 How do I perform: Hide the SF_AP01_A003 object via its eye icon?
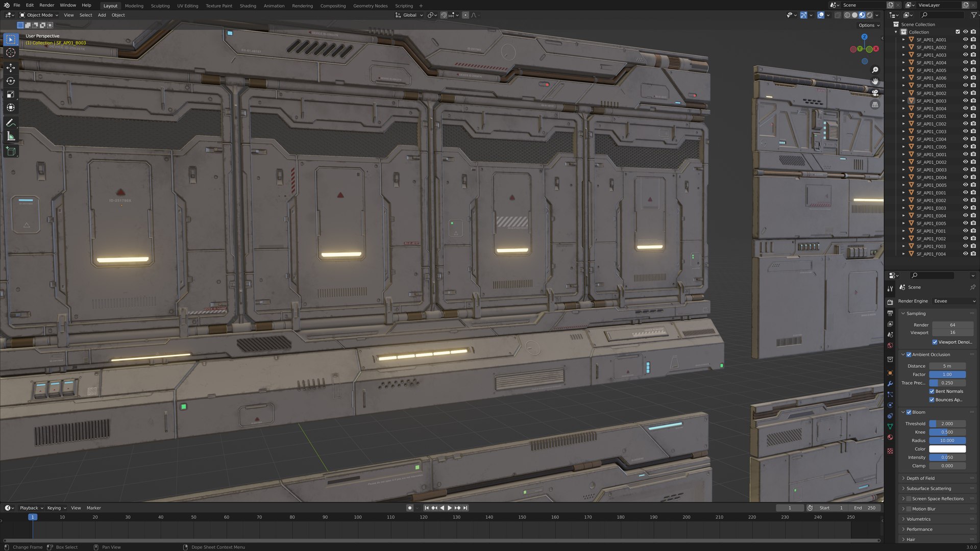(x=965, y=55)
